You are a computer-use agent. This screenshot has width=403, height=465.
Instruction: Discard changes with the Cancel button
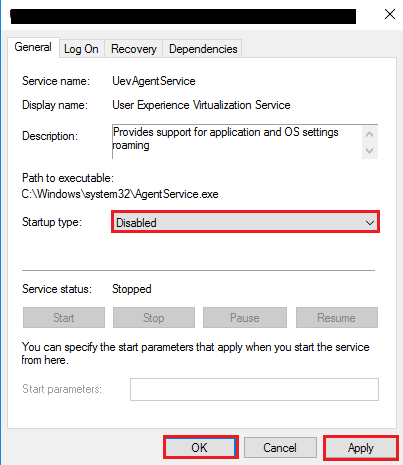pyautogui.click(x=280, y=448)
